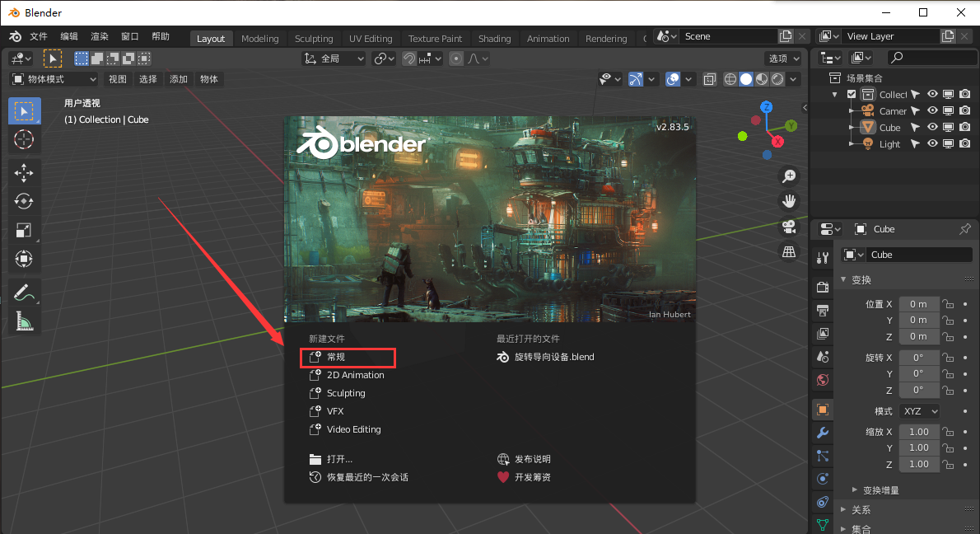
Task: Pin the Cube properties panel
Action: 965,229
